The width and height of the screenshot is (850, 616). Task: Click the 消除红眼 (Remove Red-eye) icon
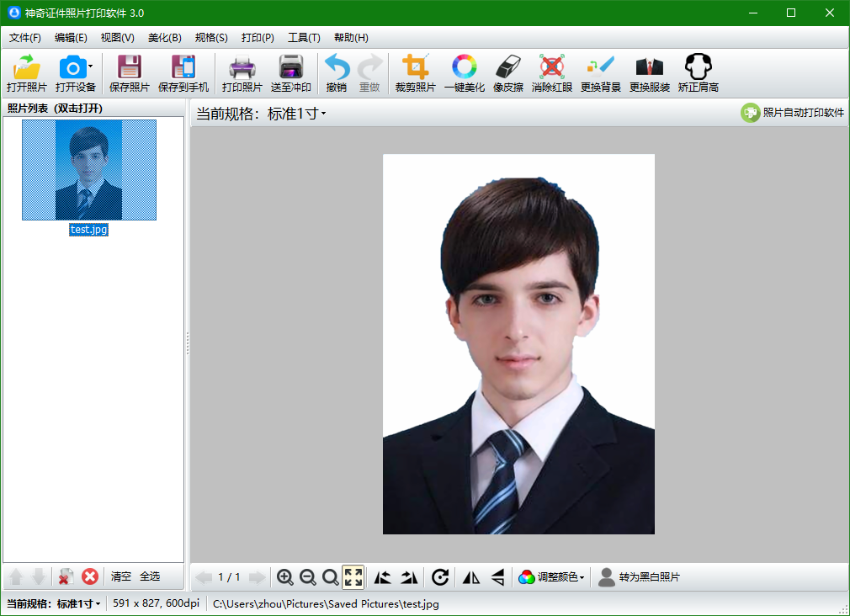click(x=552, y=67)
